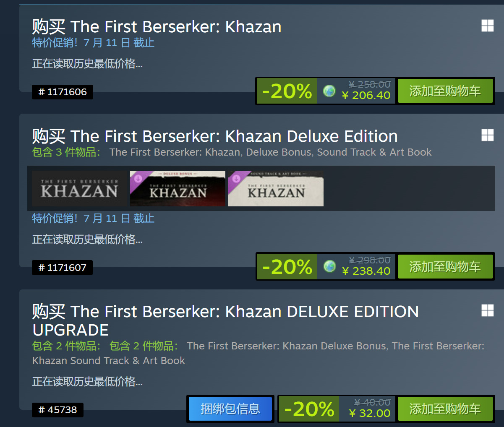The width and height of the screenshot is (504, 427).
Task: Add base Khazan at ¥ 206.40 to cart
Action: [445, 91]
